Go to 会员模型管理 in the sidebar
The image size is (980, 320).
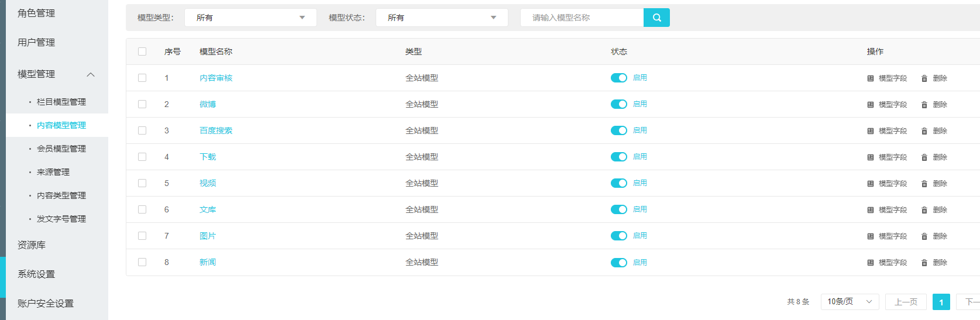point(61,149)
